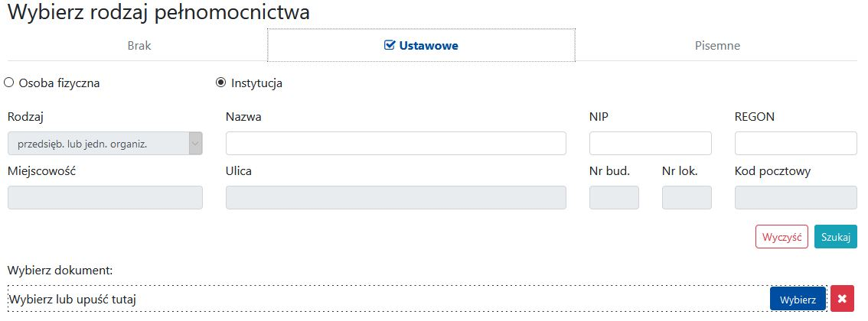Click the blue Wybierz button
The width and height of the screenshot is (868, 321).
798,299
